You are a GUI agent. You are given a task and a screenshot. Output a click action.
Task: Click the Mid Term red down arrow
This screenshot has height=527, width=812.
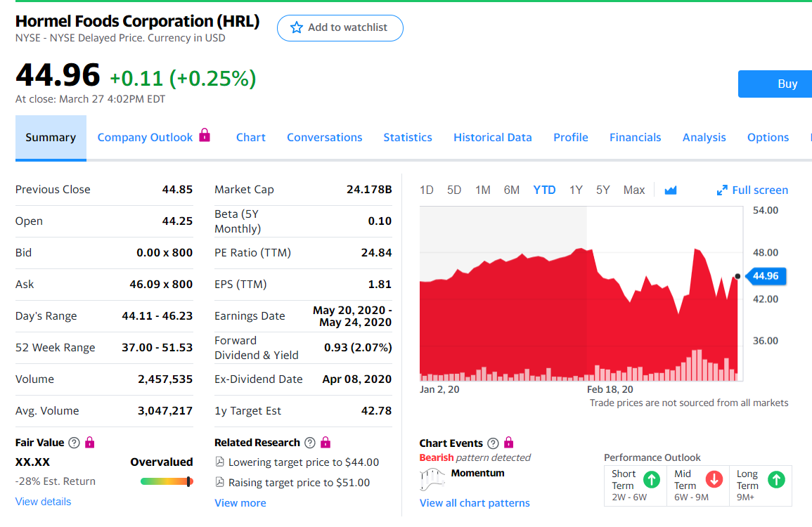tap(714, 480)
